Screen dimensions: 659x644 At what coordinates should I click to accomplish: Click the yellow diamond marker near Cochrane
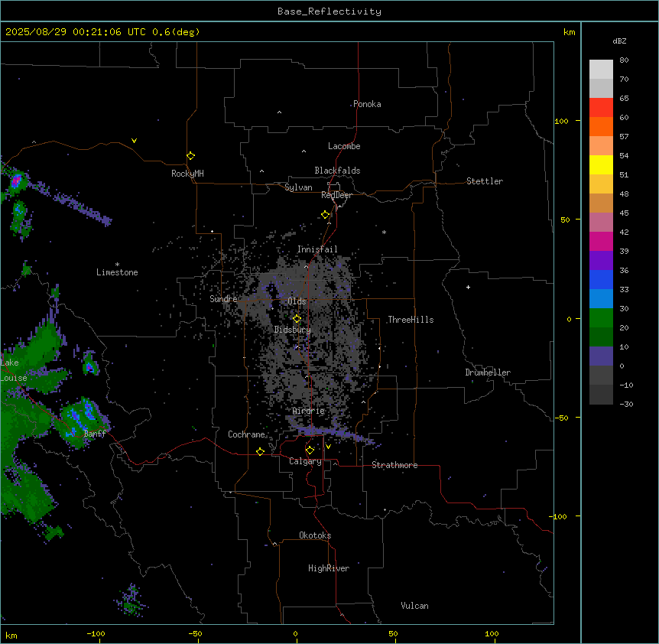click(260, 451)
